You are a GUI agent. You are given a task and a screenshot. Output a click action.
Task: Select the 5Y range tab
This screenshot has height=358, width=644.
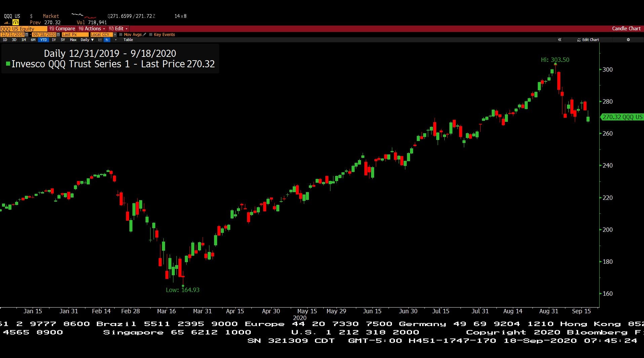[63, 40]
